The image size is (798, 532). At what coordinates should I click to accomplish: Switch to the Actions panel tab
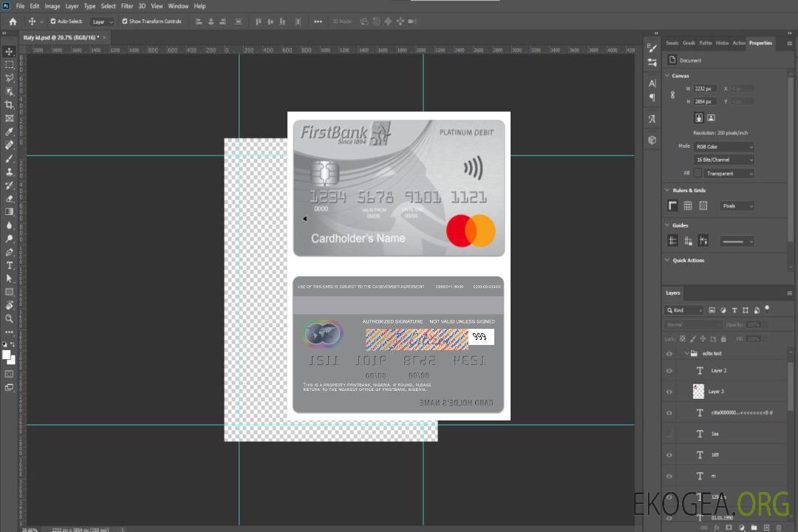738,44
